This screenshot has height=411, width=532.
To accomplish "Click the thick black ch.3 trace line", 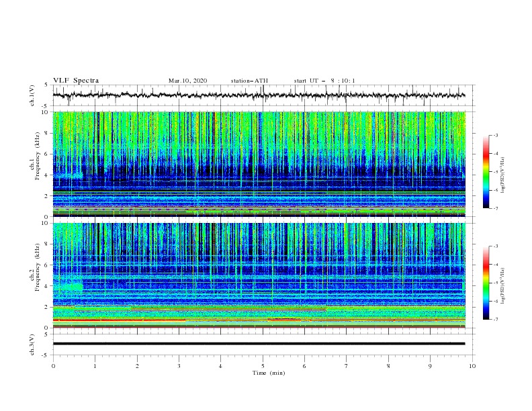I will click(x=259, y=344).
